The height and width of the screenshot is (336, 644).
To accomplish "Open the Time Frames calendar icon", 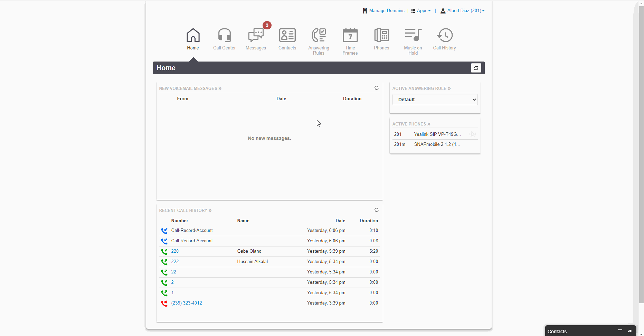I will click(350, 35).
